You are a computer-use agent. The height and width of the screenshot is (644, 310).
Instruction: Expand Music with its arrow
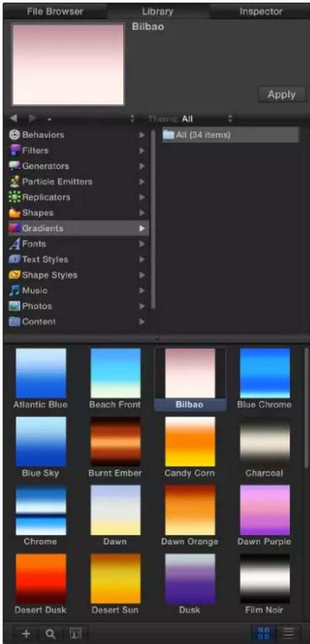tap(142, 291)
